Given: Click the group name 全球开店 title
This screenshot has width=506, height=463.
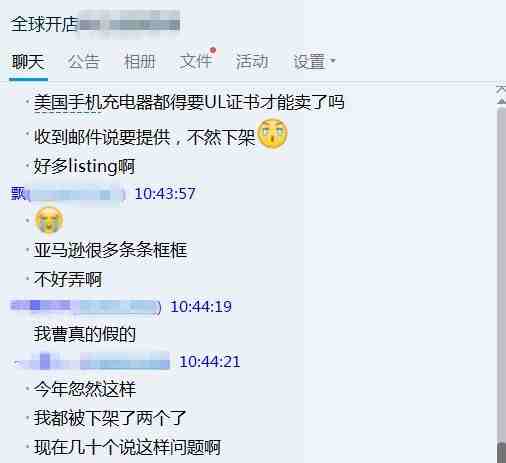Looking at the screenshot, I should pos(44,24).
